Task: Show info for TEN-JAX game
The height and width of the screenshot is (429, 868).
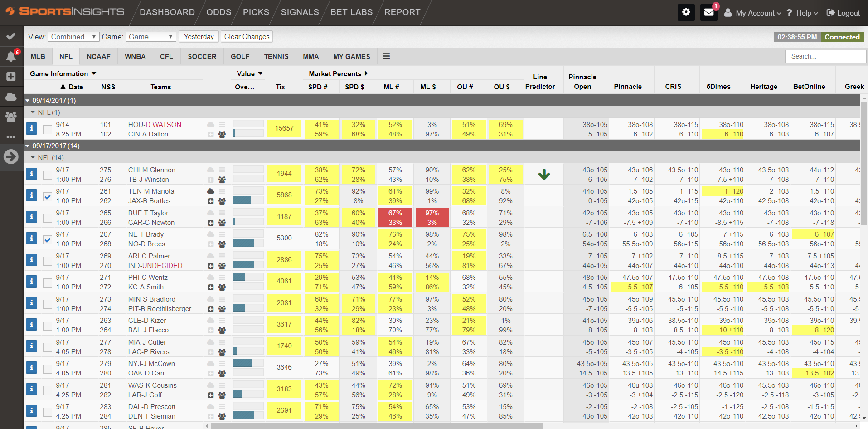Action: coord(31,195)
